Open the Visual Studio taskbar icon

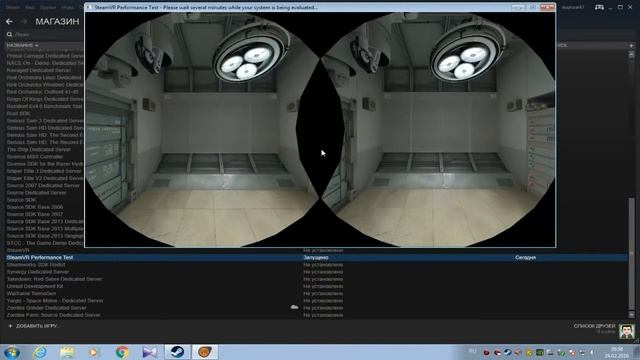(149, 352)
